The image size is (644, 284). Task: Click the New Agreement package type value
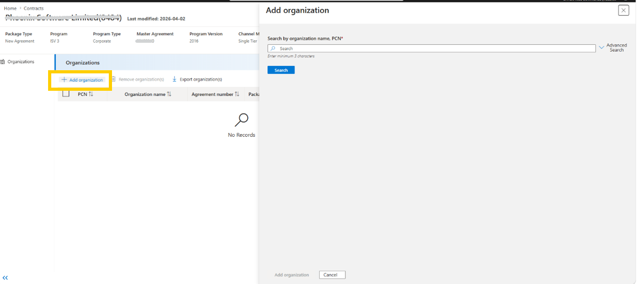click(20, 41)
